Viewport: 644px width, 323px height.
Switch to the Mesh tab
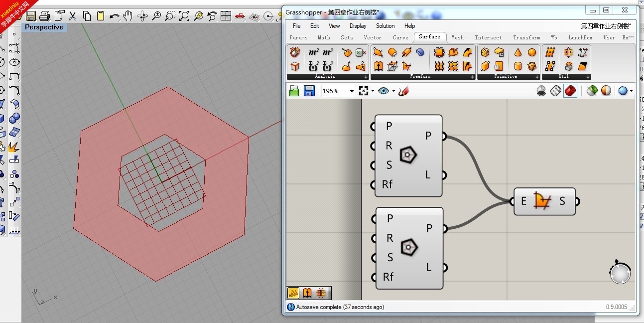coord(457,37)
